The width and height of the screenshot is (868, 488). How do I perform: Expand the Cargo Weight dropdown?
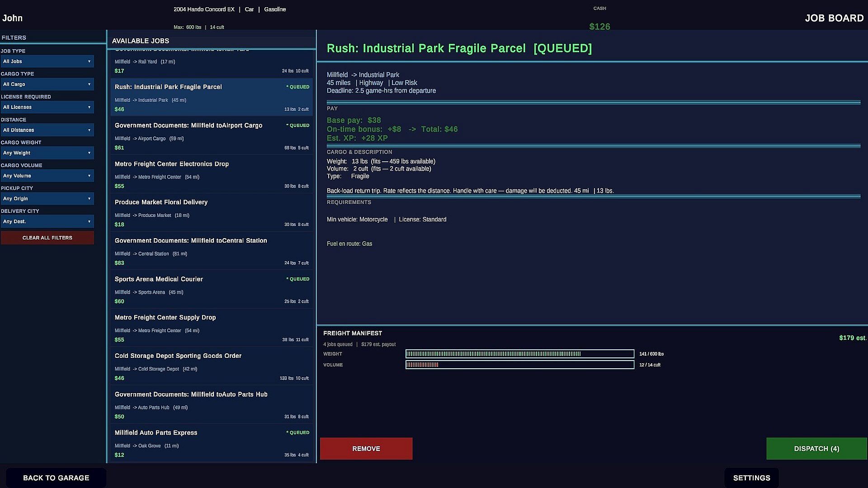coord(47,153)
